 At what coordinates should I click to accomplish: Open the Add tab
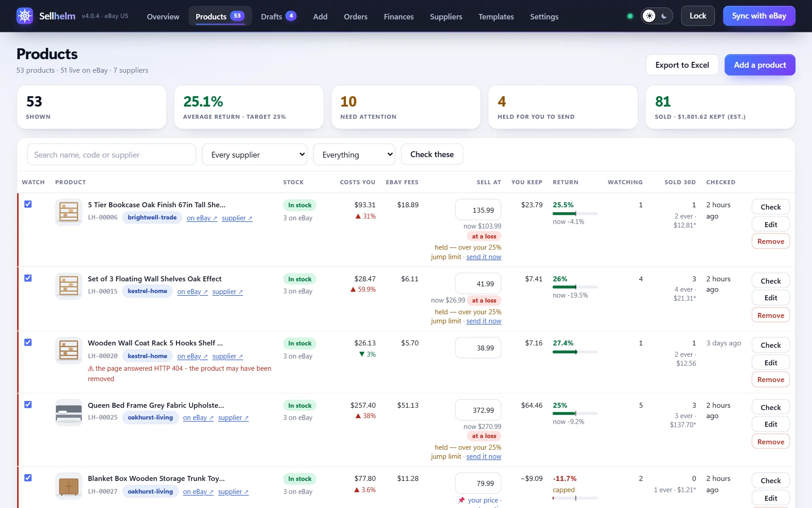(x=320, y=17)
